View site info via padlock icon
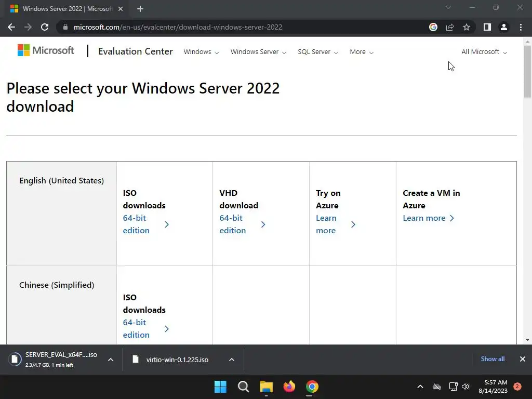The image size is (532, 399). tap(65, 27)
